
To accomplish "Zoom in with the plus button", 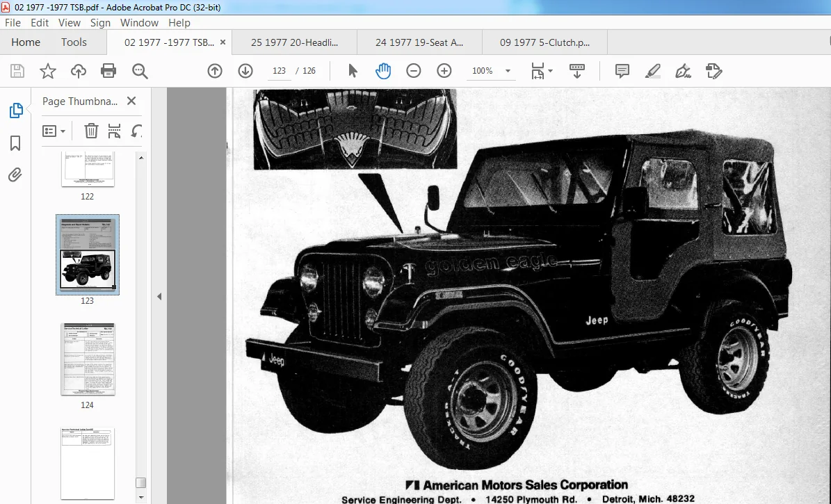I will tap(444, 70).
